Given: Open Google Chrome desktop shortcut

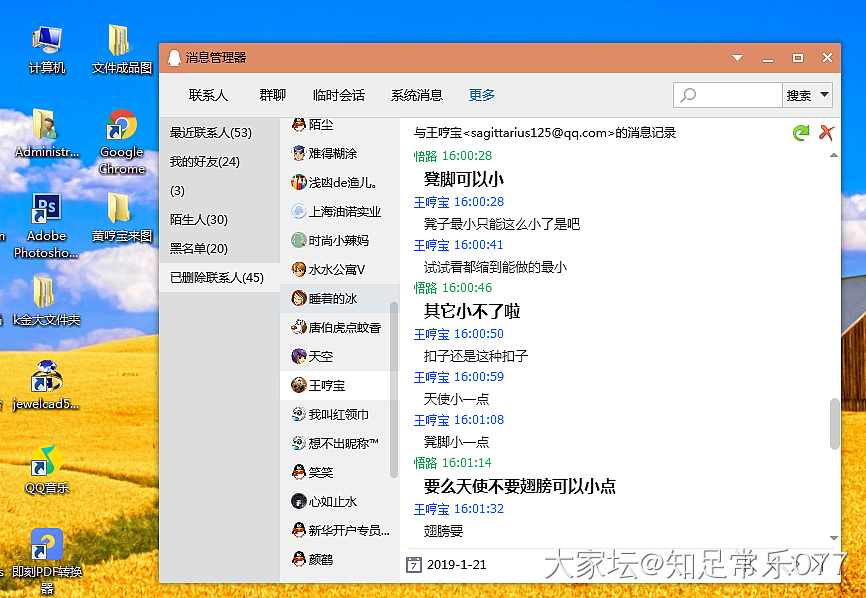Looking at the screenshot, I should (x=122, y=141).
